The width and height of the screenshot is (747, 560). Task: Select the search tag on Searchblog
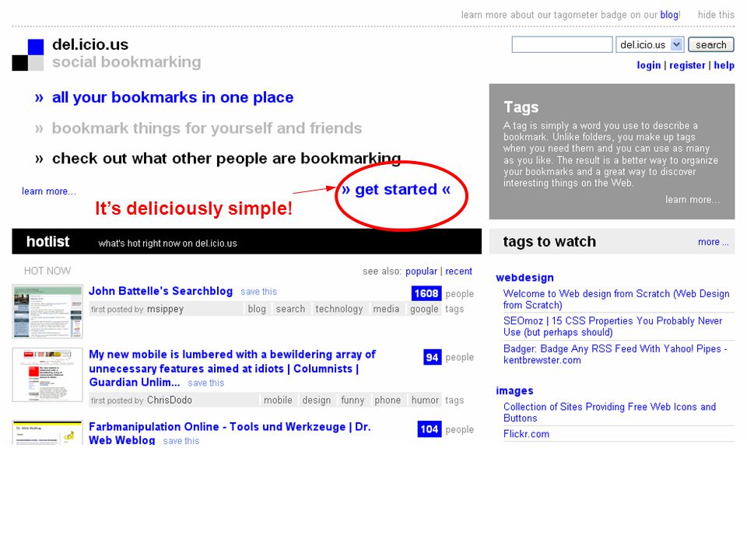coord(290,309)
